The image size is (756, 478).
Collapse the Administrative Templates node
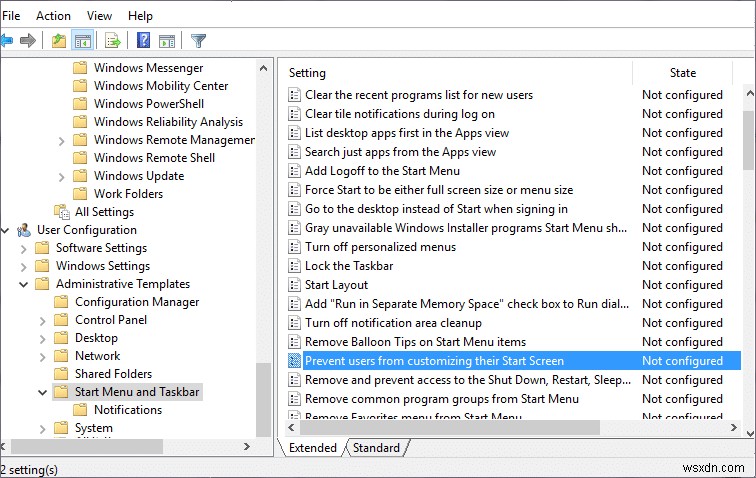click(23, 284)
